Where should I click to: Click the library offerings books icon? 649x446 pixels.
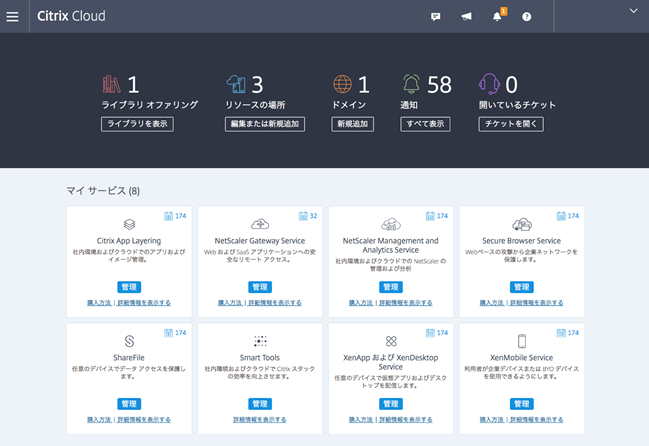(111, 85)
